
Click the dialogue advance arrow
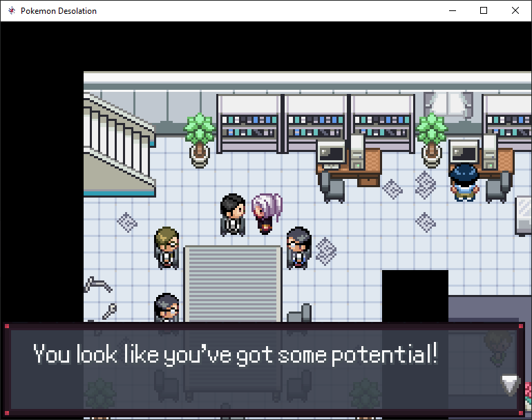(510, 385)
